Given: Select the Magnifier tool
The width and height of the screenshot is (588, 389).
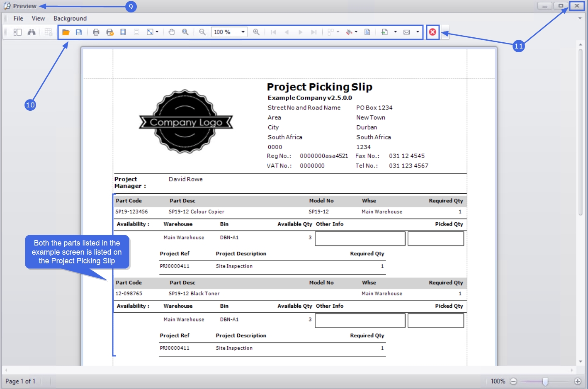Looking at the screenshot, I should tap(185, 32).
